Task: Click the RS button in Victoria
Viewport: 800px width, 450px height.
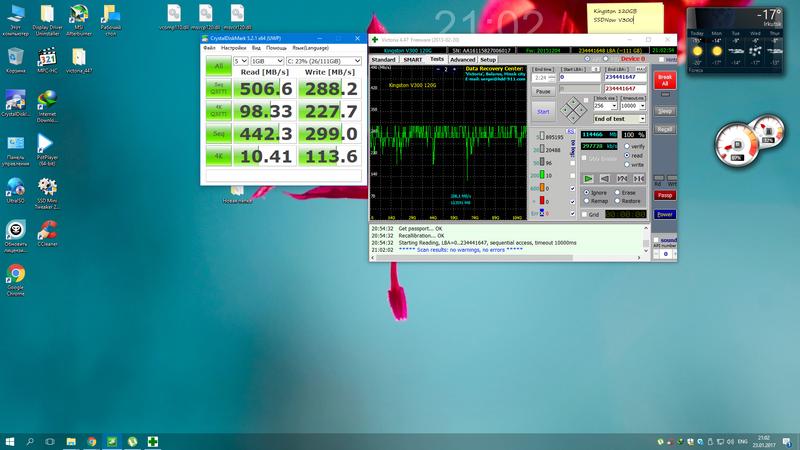Action: tap(570, 131)
